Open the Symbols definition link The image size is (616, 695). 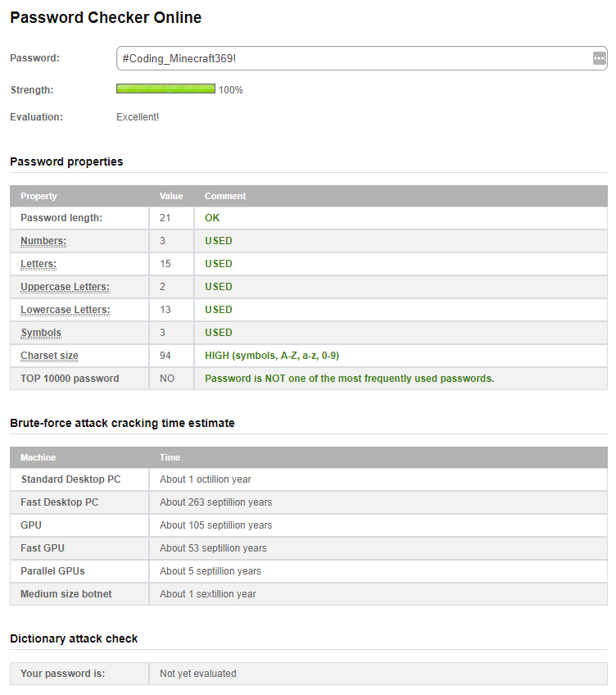click(41, 332)
